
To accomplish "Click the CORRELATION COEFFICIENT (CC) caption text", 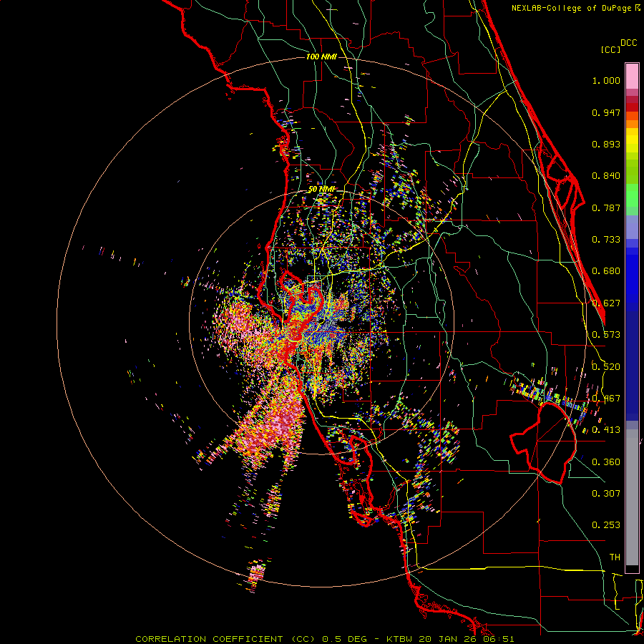I will [x=225, y=639].
